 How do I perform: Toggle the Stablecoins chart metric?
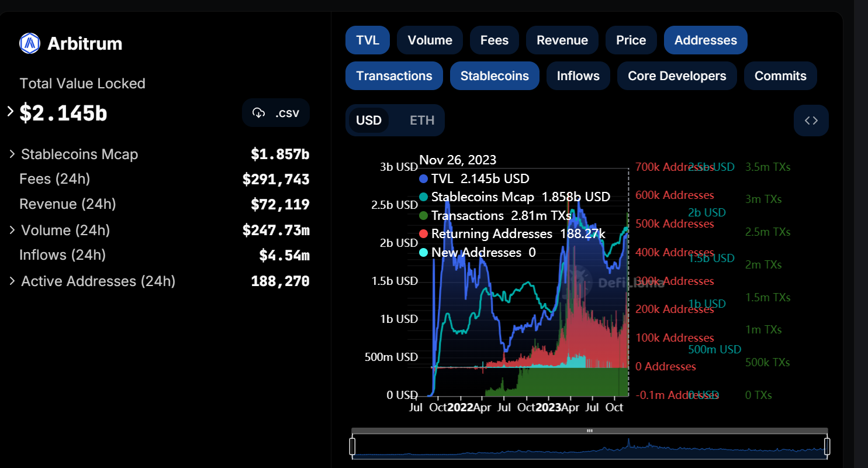pos(494,76)
